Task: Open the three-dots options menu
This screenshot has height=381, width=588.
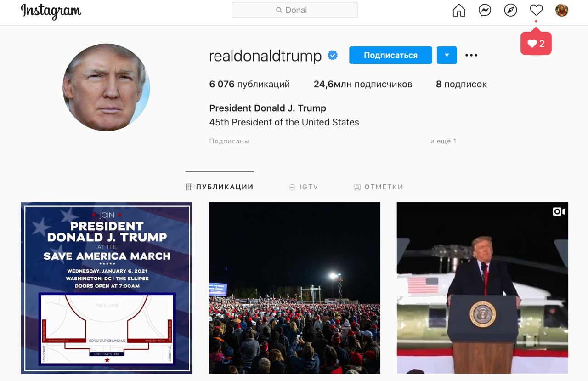Action: [471, 55]
